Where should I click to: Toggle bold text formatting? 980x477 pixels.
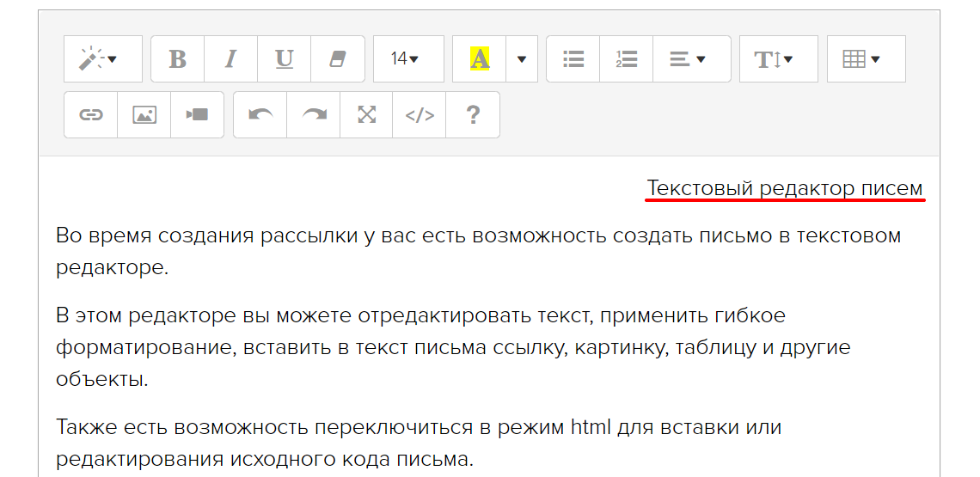178,59
